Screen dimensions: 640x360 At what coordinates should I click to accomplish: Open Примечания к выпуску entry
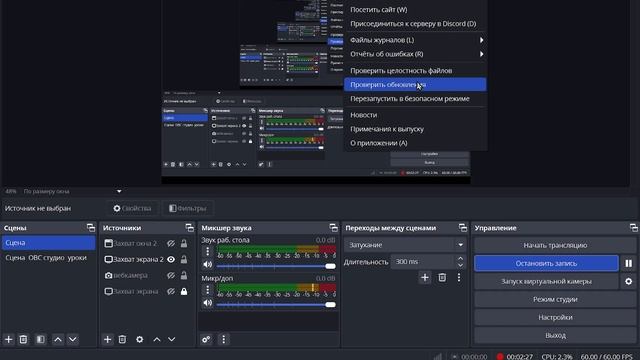415,129
